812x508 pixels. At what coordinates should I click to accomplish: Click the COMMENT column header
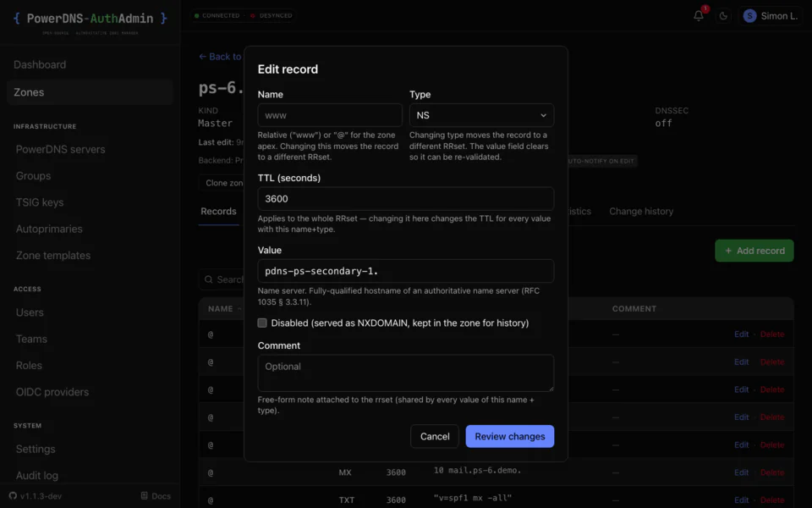(x=634, y=308)
